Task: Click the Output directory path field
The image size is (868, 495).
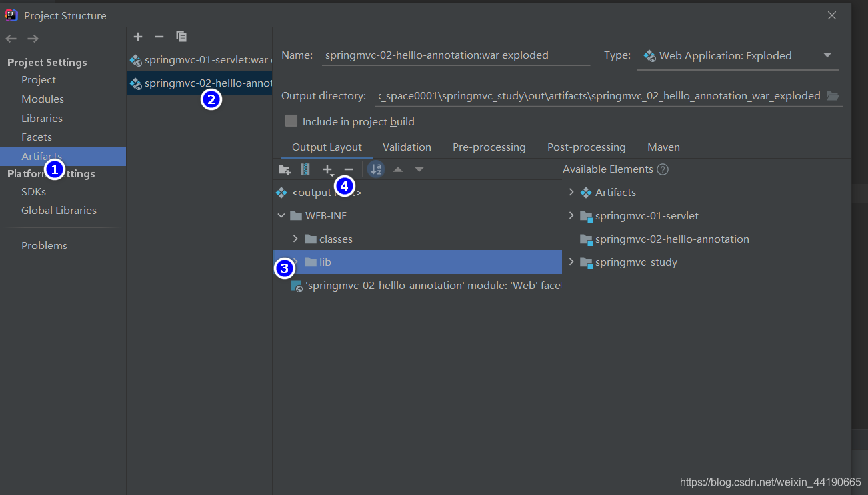Action: point(599,96)
